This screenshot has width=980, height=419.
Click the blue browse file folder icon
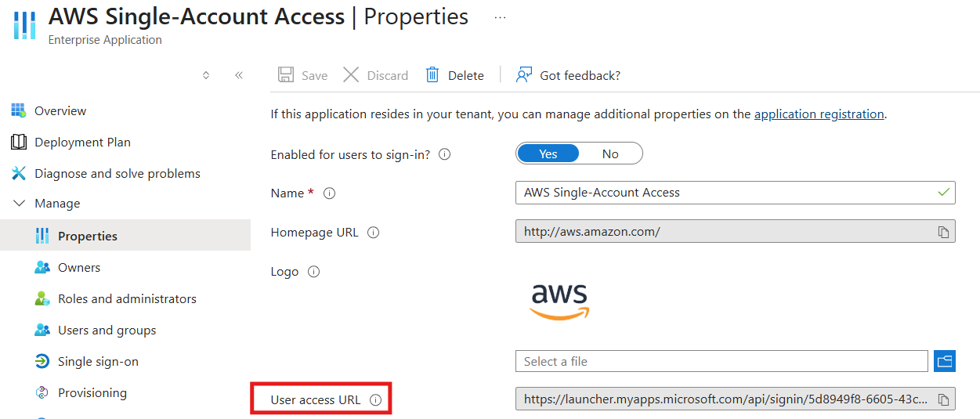pos(945,361)
